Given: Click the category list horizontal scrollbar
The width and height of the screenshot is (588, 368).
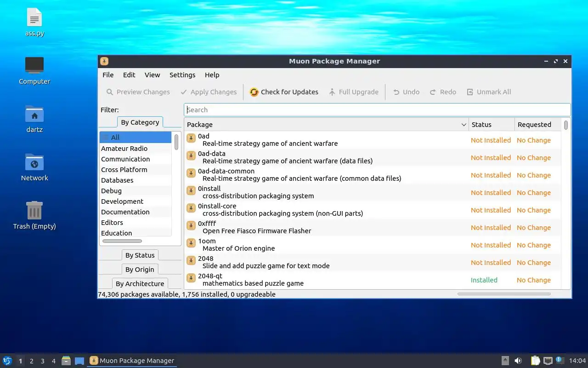Looking at the screenshot, I should 122,241.
